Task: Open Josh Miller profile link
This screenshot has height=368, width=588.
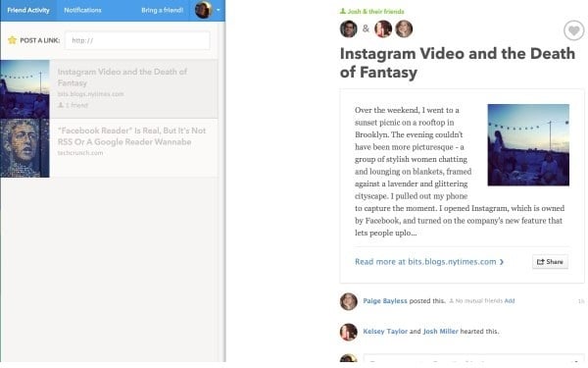Action: coord(441,332)
